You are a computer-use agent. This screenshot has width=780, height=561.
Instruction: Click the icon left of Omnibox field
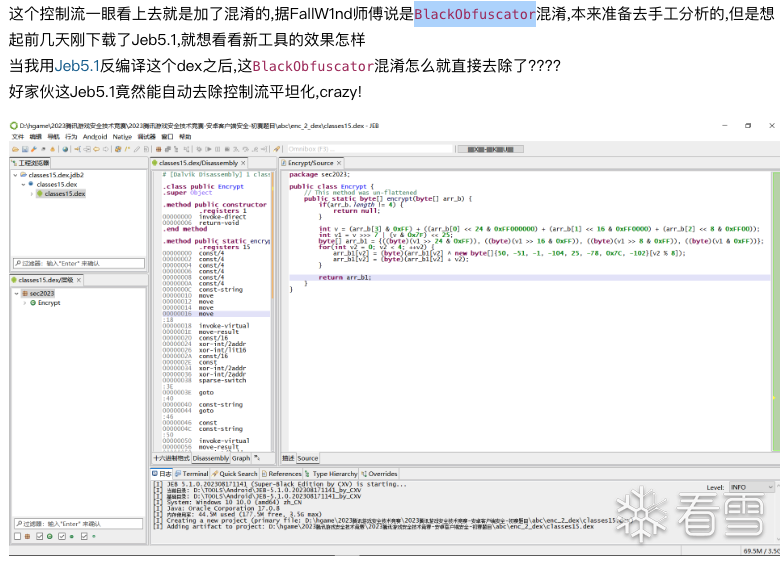point(276,149)
